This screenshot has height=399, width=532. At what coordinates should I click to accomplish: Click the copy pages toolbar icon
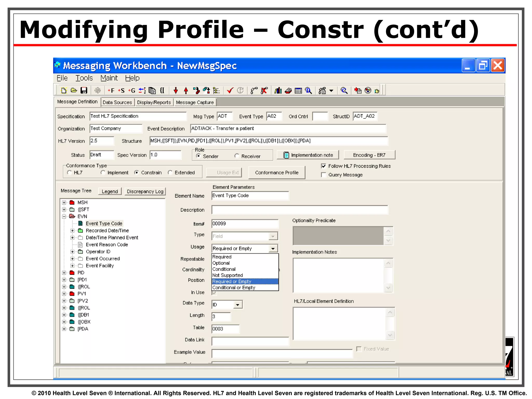point(152,90)
